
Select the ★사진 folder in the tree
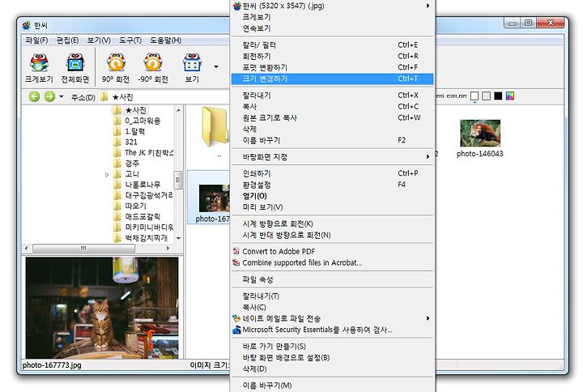click(x=135, y=110)
